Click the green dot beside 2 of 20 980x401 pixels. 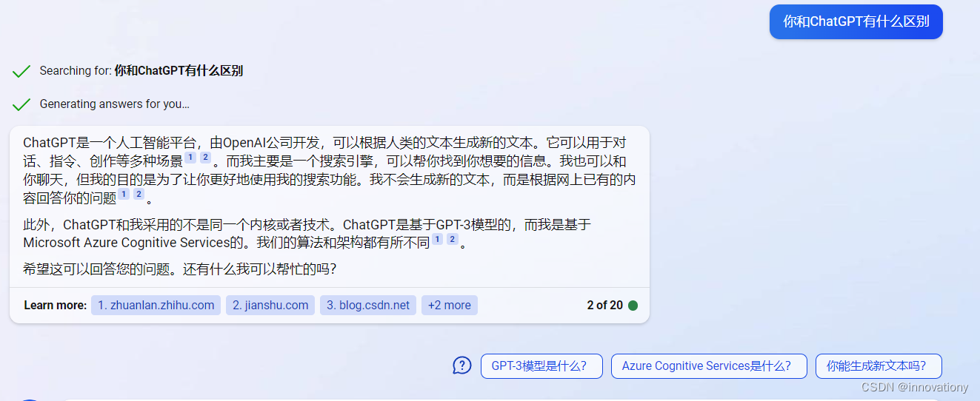tap(633, 306)
